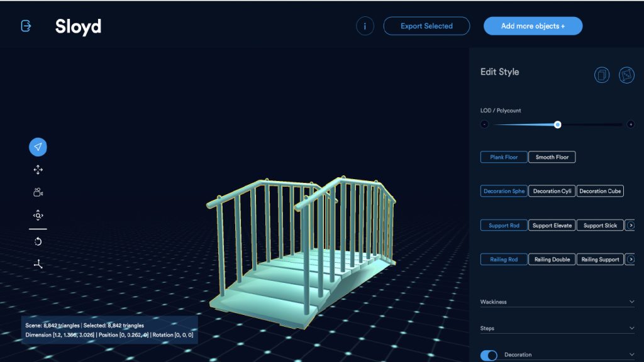Click the exit icon beside Sloyd logo
This screenshot has width=644, height=362.
(26, 26)
